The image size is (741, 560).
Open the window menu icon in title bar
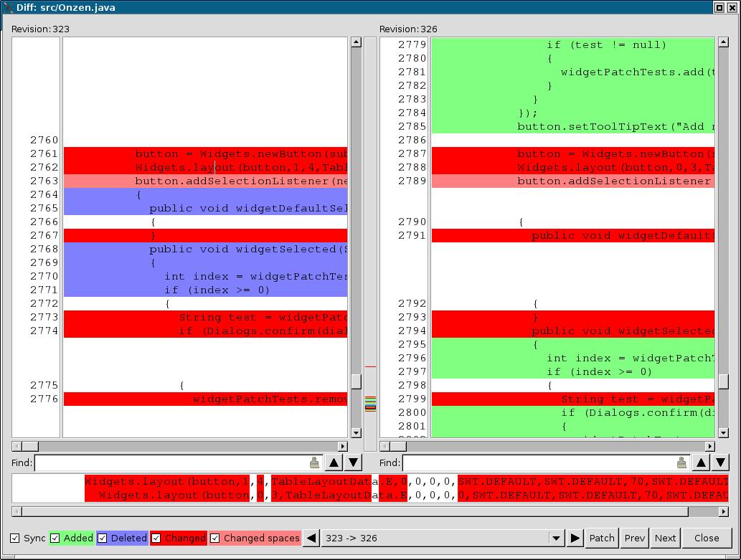[x=7, y=7]
